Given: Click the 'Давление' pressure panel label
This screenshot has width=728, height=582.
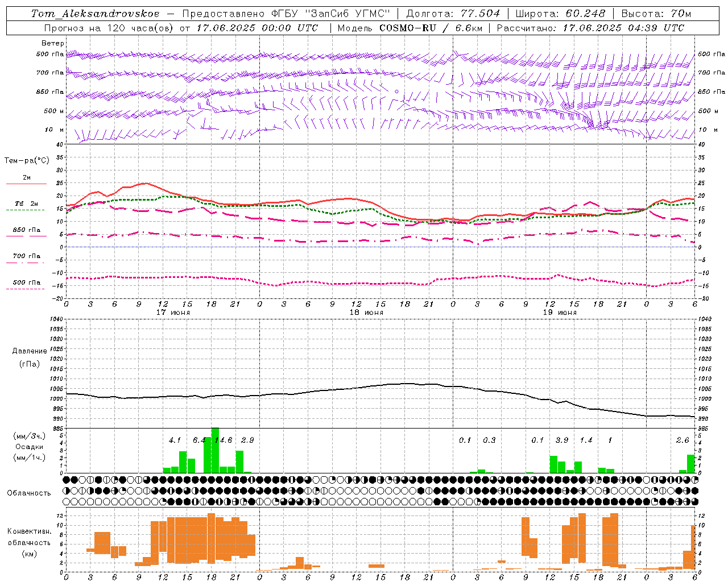Looking at the screenshot, I should [x=30, y=351].
